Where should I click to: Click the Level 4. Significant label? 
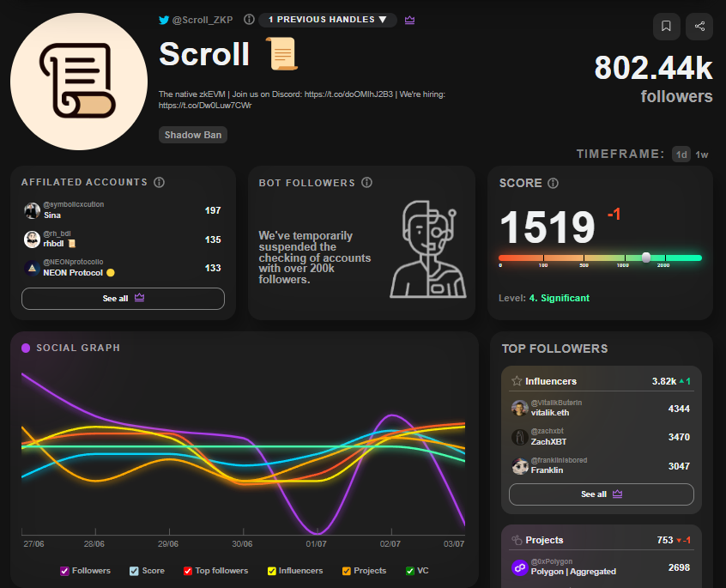tap(544, 298)
